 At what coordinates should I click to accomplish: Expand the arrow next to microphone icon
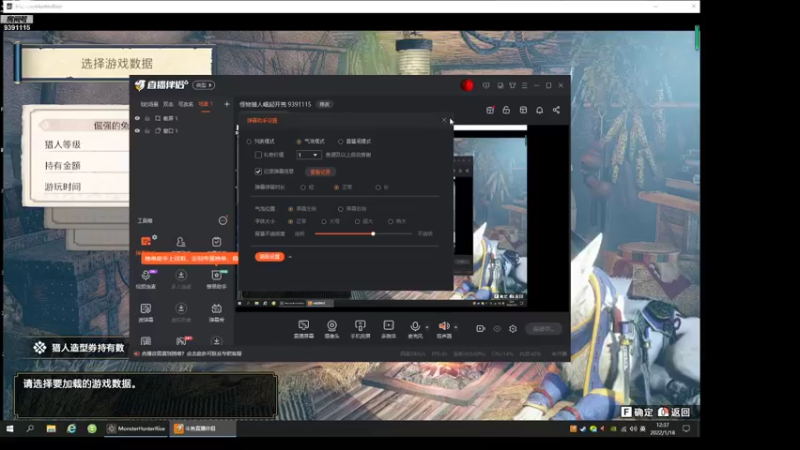[427, 327]
